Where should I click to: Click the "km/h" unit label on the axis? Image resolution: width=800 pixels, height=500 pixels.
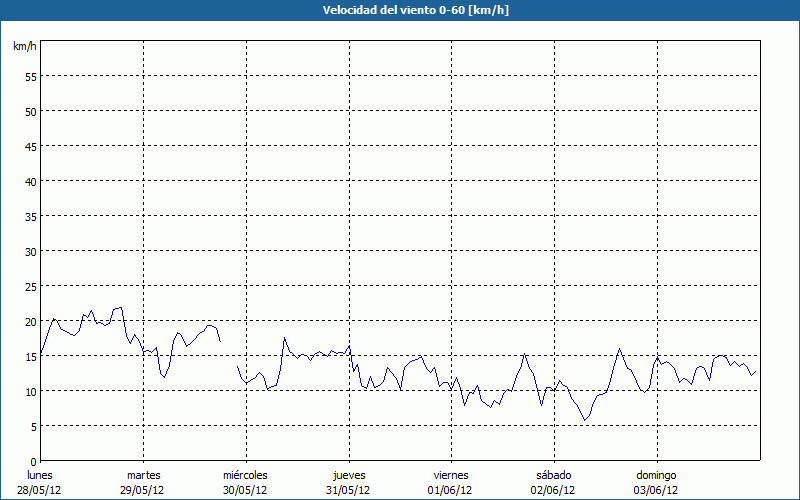[23, 47]
